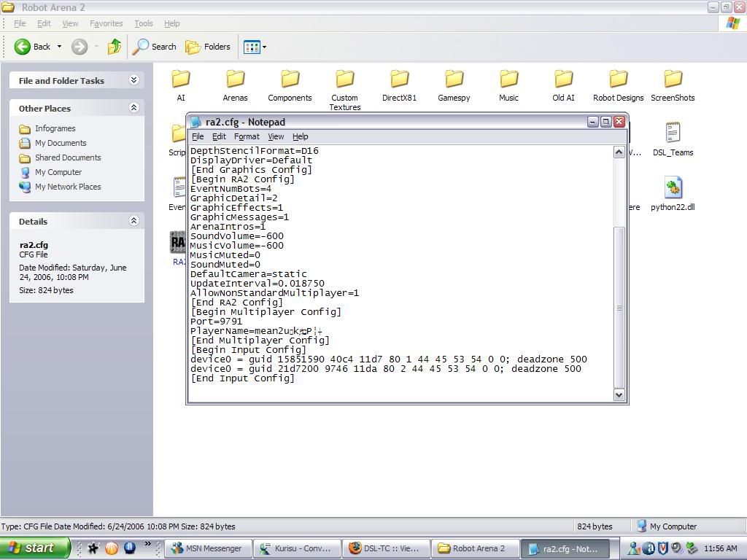Click the PlayerName line in Notepad
Screen dimensions: 747x560
pos(256,331)
